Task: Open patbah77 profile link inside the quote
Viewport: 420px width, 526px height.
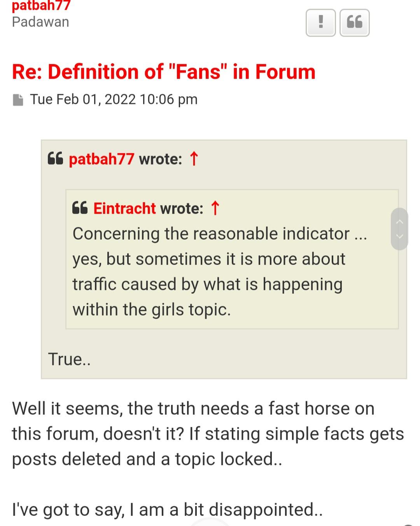Action: (x=101, y=159)
